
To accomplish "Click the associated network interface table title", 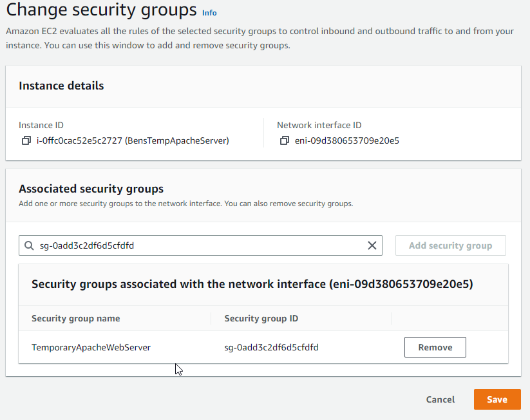I will [x=252, y=284].
